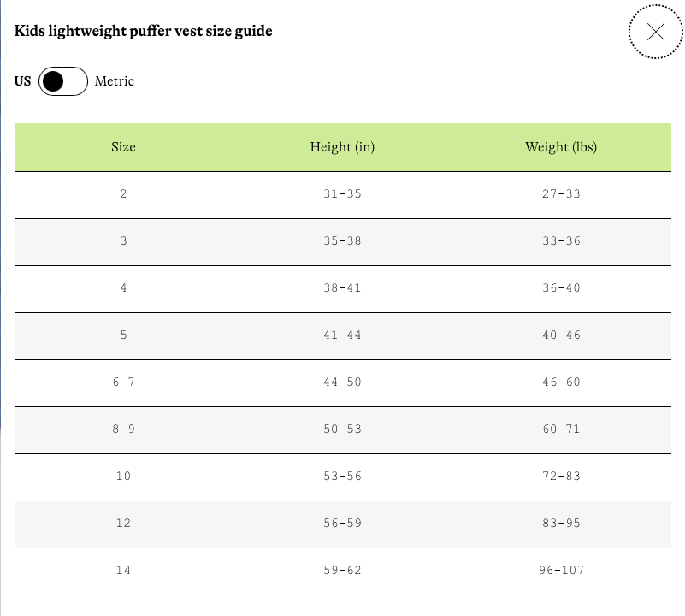Select the size 8-9 cell

point(124,429)
